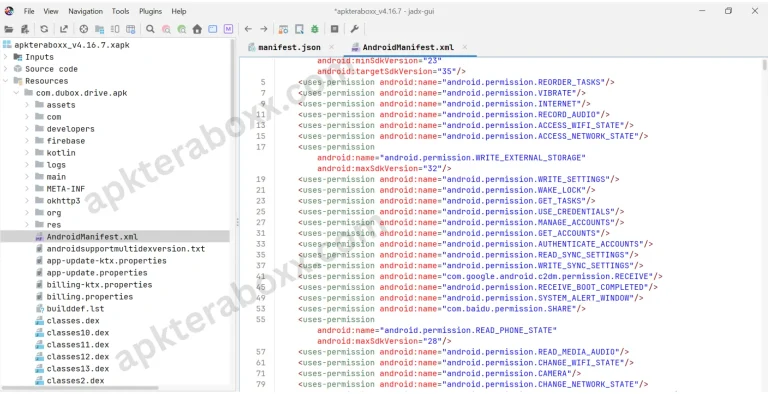The image size is (768, 394).
Task: Click the Sync with editor icon
Action: coord(84,29)
